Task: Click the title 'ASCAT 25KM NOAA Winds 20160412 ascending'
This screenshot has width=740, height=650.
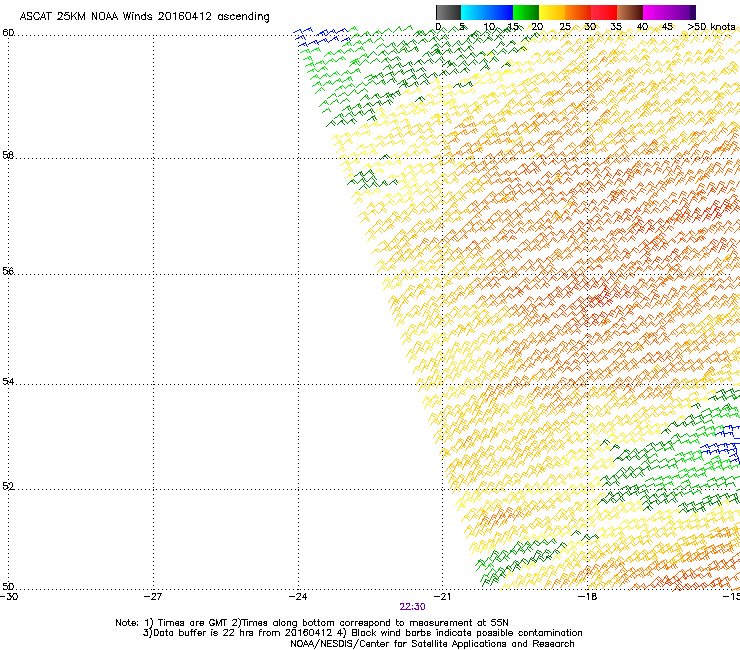Action: (144, 17)
